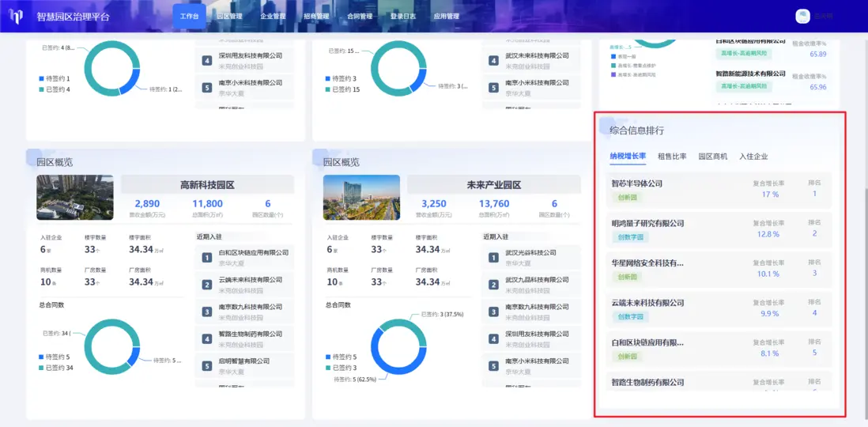Click rank badge 3 in the 高新科技园区 近期入驻 list
Screen dimensions: 868x427
tap(207, 312)
